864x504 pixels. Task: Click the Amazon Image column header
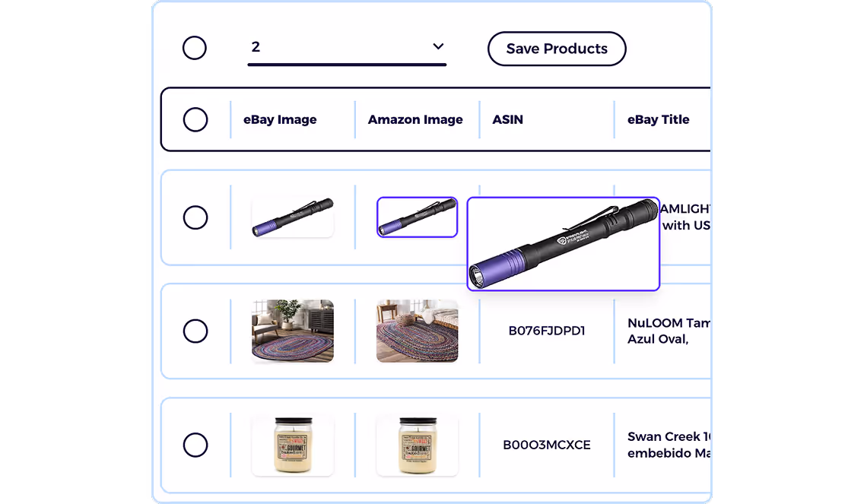coord(415,119)
